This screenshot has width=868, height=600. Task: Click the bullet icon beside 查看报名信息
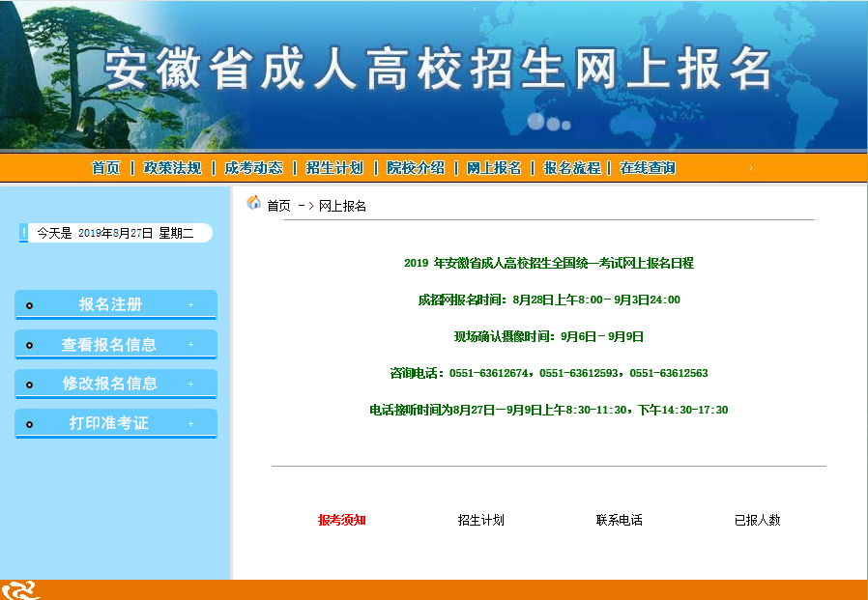click(x=30, y=345)
